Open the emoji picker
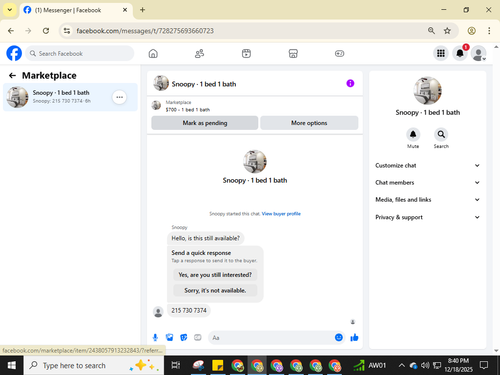 [x=339, y=338]
